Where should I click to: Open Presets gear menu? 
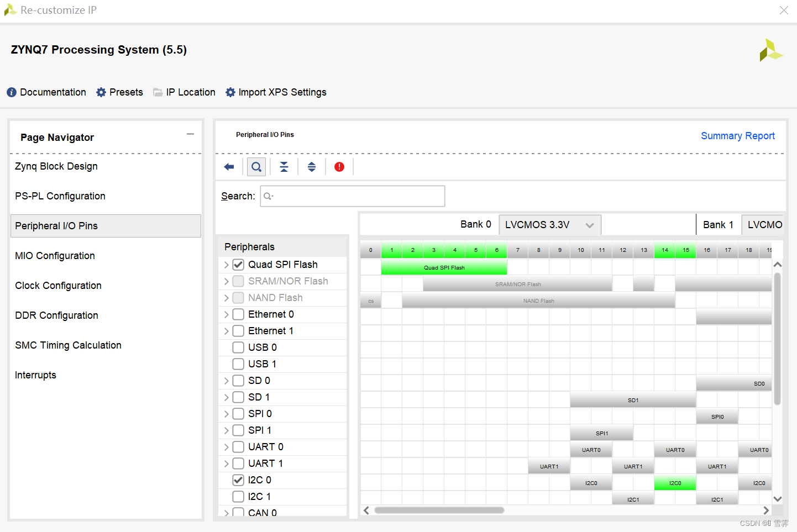(x=101, y=92)
